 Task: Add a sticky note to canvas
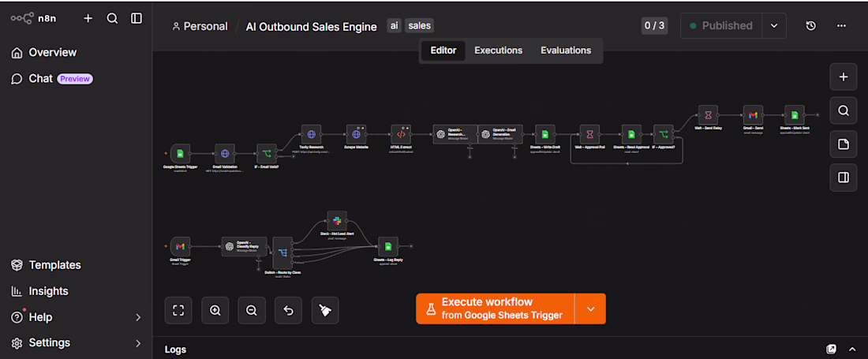click(844, 144)
